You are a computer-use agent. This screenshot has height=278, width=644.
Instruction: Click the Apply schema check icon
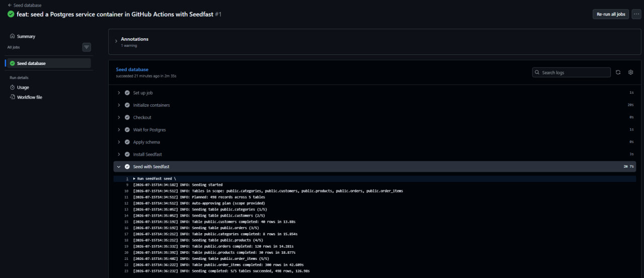tap(127, 142)
